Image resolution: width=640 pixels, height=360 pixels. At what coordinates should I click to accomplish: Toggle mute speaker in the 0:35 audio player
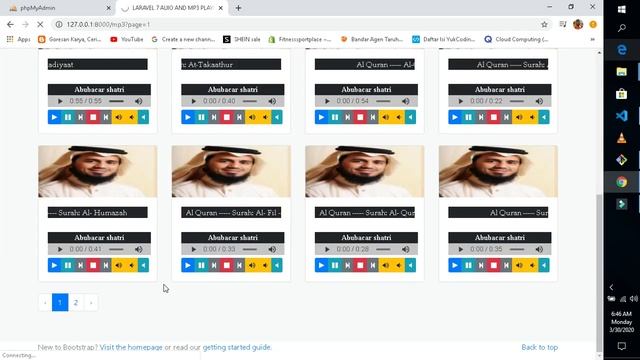(539, 249)
